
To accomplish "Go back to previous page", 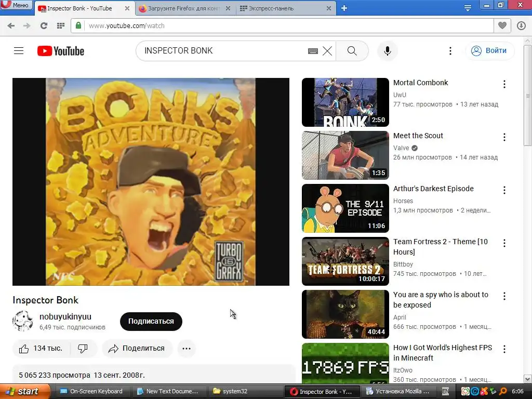I will click(11, 26).
